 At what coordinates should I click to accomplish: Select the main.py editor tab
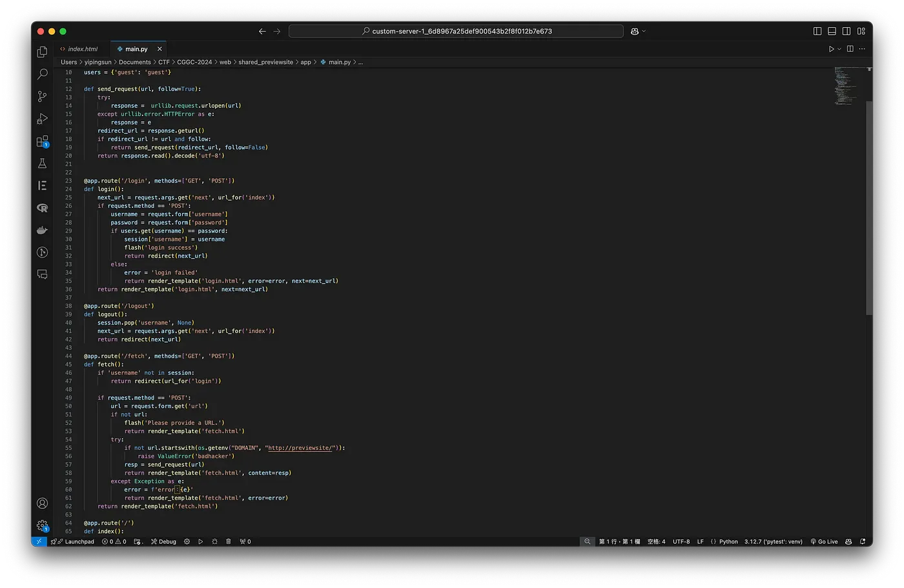click(136, 49)
